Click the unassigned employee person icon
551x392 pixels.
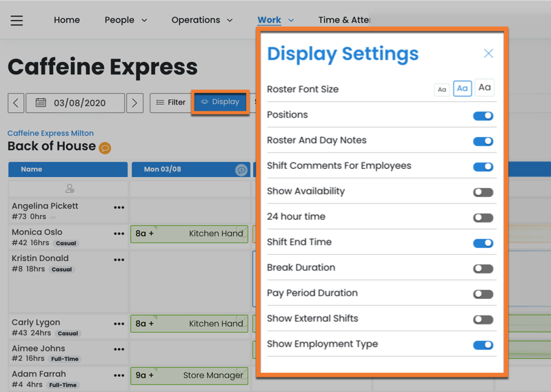pos(70,189)
